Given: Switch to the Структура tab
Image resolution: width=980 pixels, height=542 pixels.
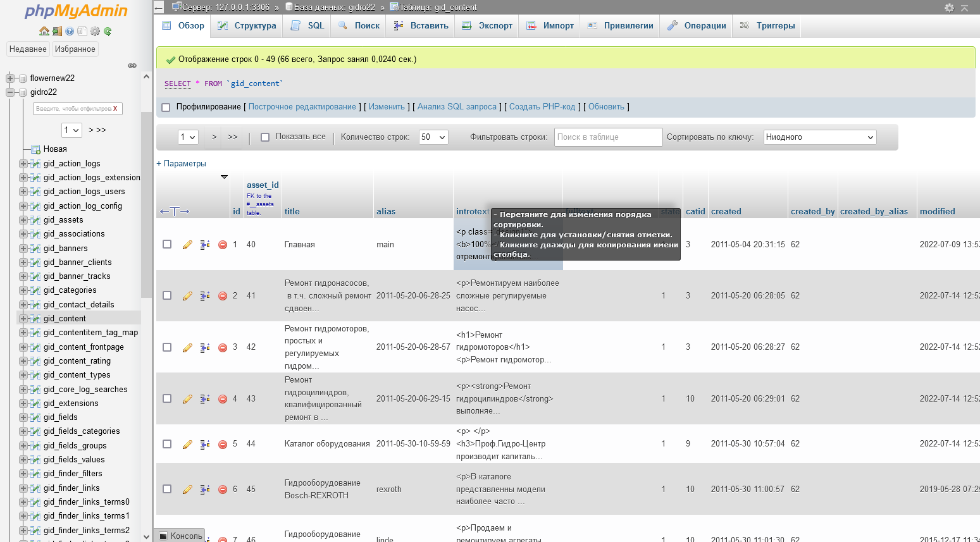Looking at the screenshot, I should [247, 26].
